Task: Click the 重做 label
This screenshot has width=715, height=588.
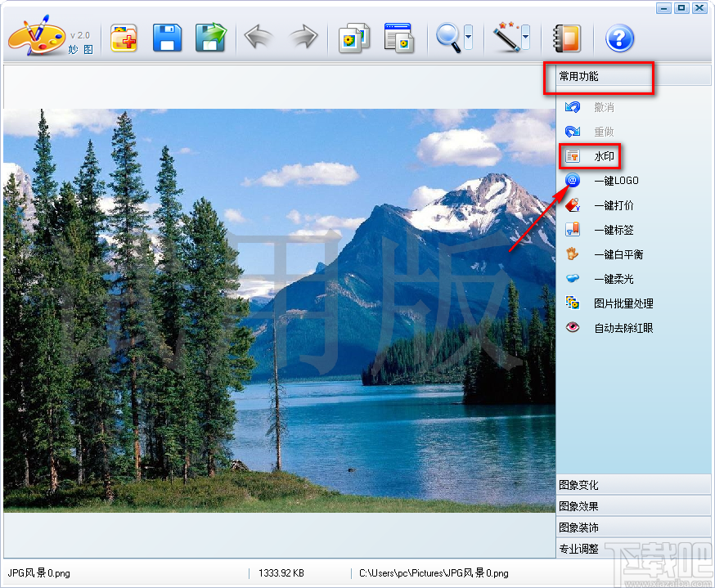Action: [x=604, y=132]
